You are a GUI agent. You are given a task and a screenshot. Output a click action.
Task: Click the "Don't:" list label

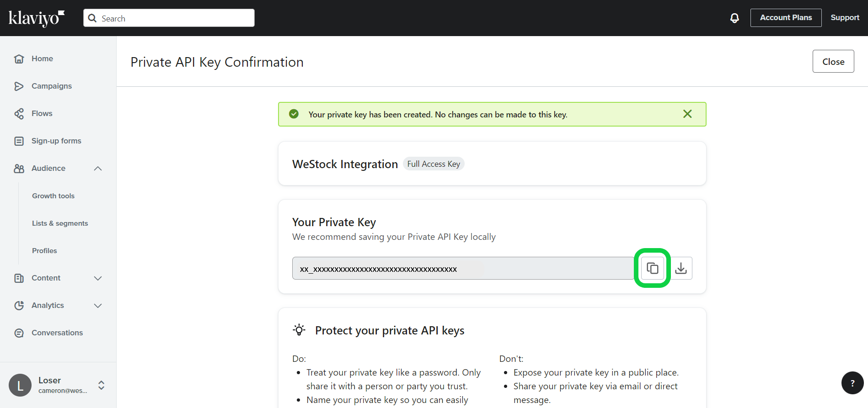pyautogui.click(x=511, y=359)
